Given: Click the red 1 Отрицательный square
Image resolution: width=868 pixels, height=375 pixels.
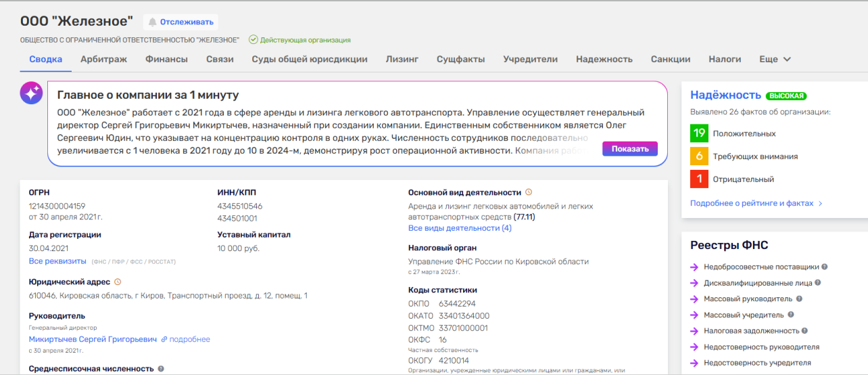Looking at the screenshot, I should pyautogui.click(x=698, y=179).
